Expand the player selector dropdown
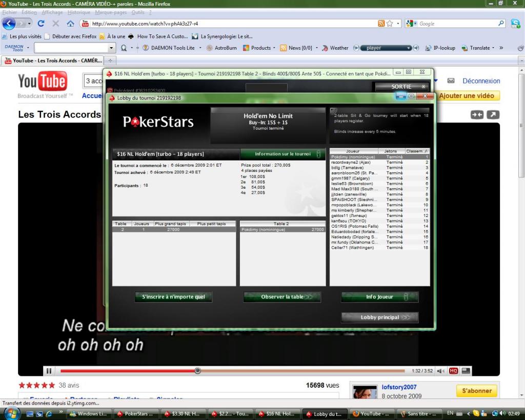The image size is (525, 420). click(409, 48)
